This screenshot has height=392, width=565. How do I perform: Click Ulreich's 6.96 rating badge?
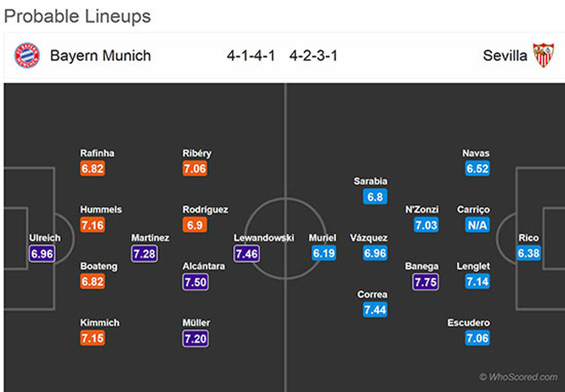pos(42,254)
